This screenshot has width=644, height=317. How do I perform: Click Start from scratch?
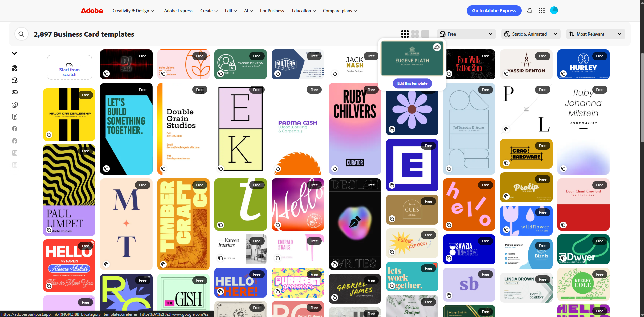70,67
